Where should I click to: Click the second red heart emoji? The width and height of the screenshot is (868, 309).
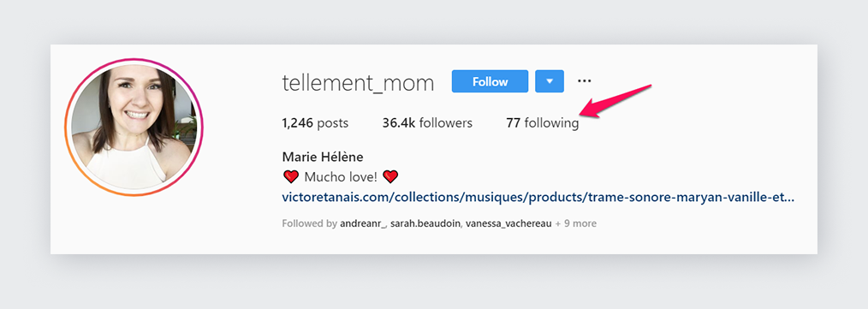tap(391, 177)
